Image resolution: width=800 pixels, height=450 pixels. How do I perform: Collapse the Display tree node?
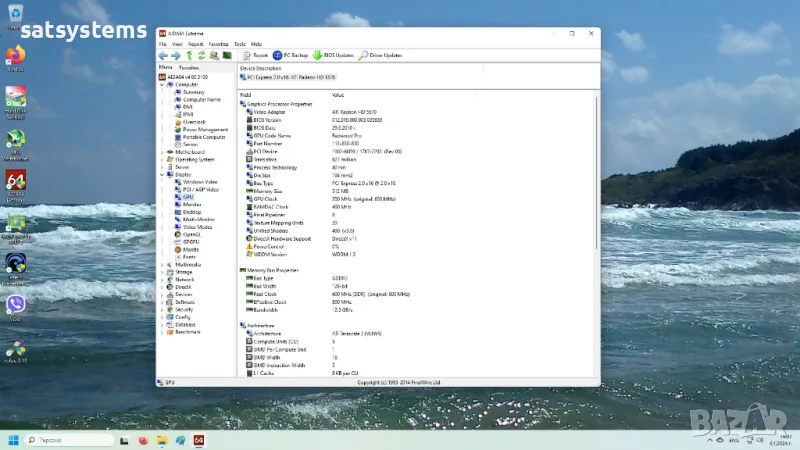tap(163, 174)
